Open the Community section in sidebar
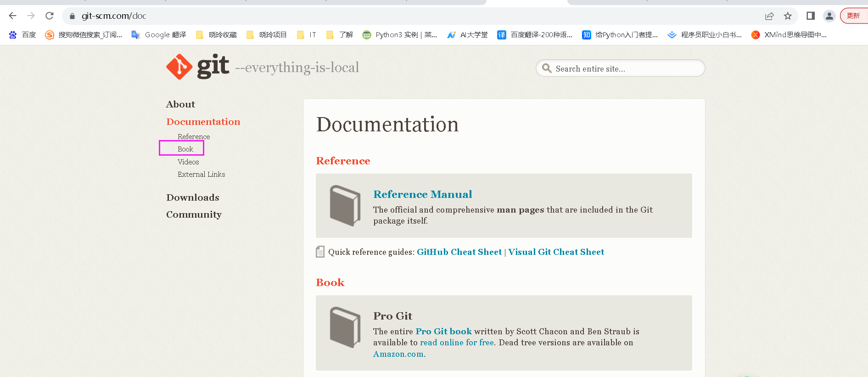Viewport: 868px width, 377px height. (x=194, y=214)
